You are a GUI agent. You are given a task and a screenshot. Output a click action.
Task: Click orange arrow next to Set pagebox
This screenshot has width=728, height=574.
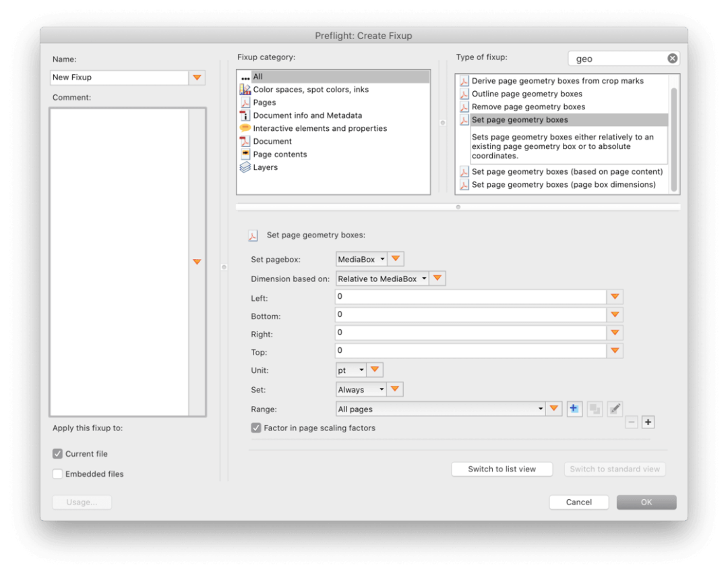(396, 259)
